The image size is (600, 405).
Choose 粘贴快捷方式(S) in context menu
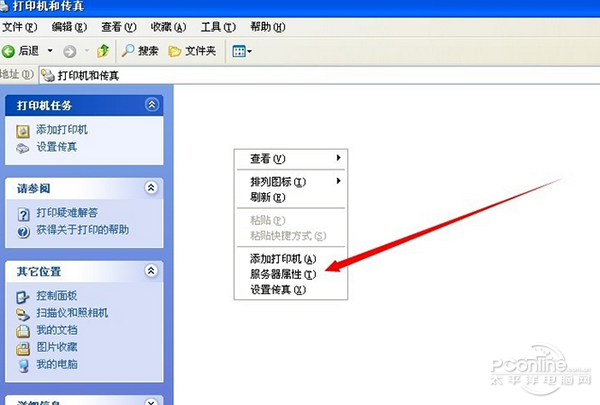pos(291,235)
